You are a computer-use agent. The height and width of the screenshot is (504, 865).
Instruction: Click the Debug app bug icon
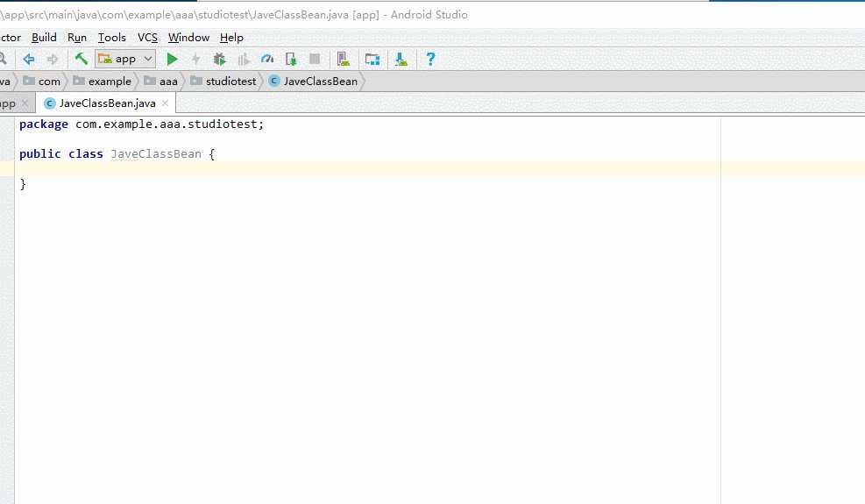pyautogui.click(x=220, y=59)
